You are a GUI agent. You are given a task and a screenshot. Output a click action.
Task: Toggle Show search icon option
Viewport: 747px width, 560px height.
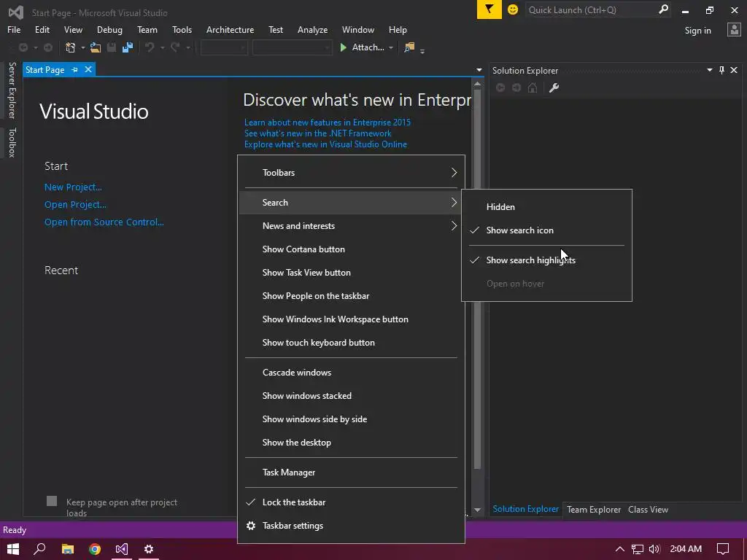tap(547, 230)
